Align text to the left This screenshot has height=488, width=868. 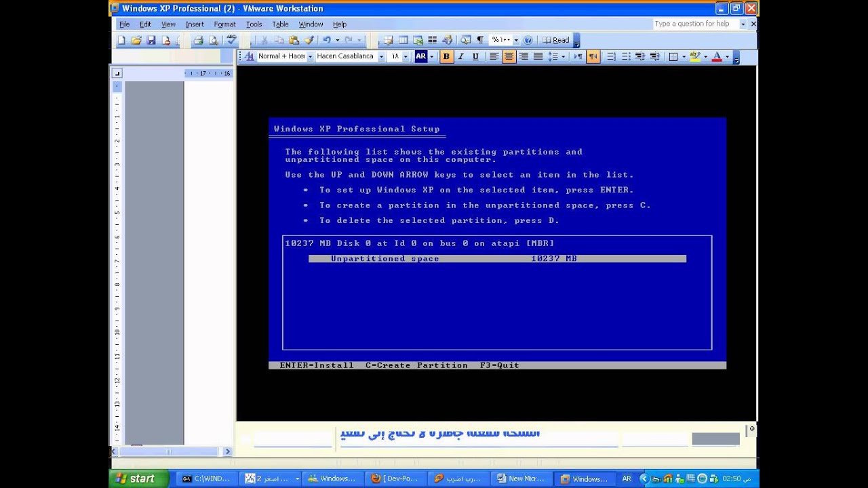(x=494, y=57)
